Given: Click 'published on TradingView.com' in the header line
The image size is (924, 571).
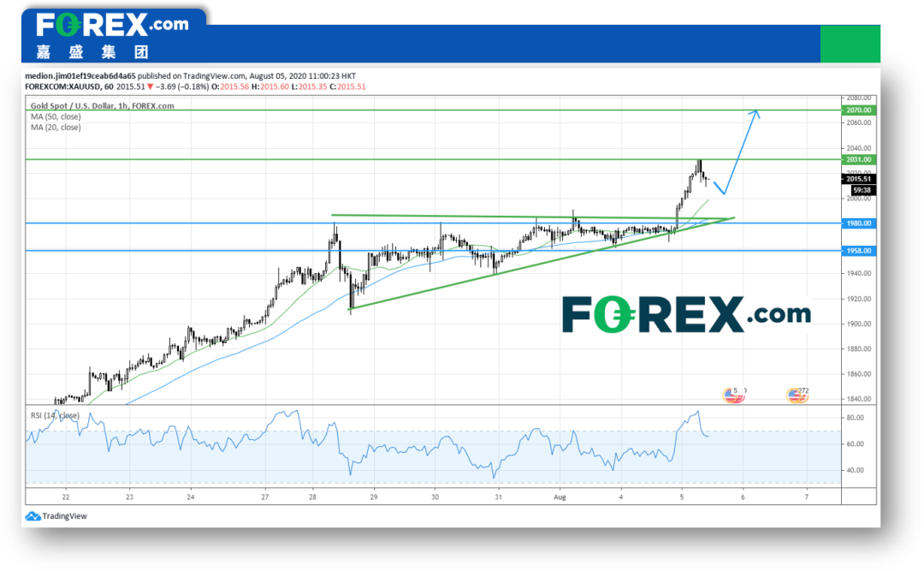Looking at the screenshot, I should point(192,76).
